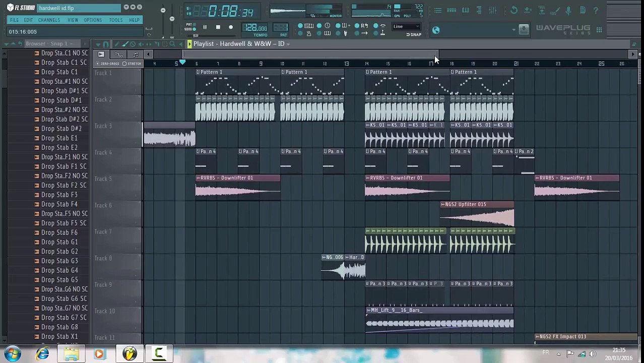Open the project info notes icon
This screenshot has height=363, width=644.
coord(583,10)
